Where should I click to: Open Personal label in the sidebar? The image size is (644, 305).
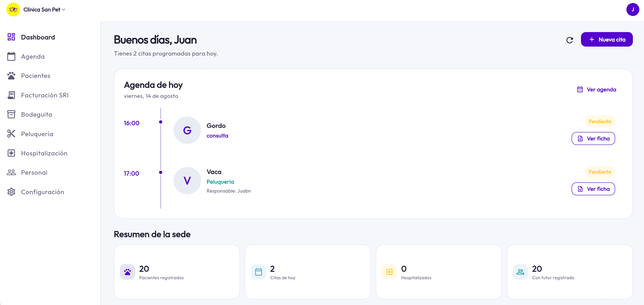pos(34,172)
